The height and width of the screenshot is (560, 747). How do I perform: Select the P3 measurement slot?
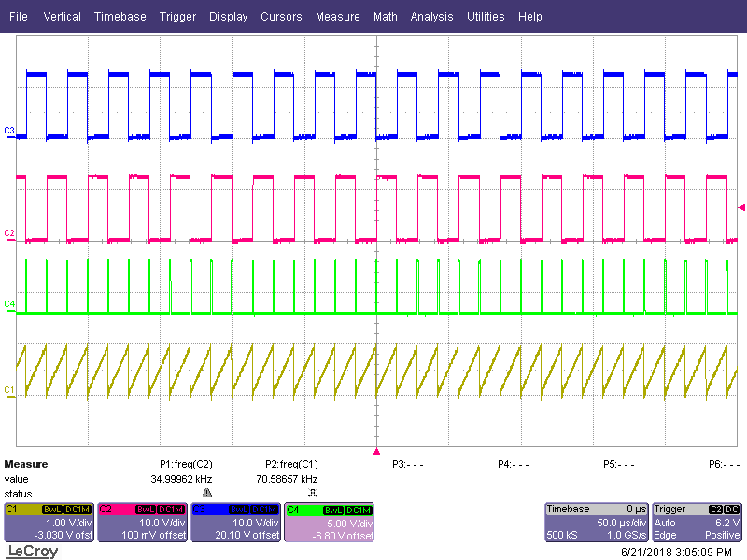tap(408, 464)
